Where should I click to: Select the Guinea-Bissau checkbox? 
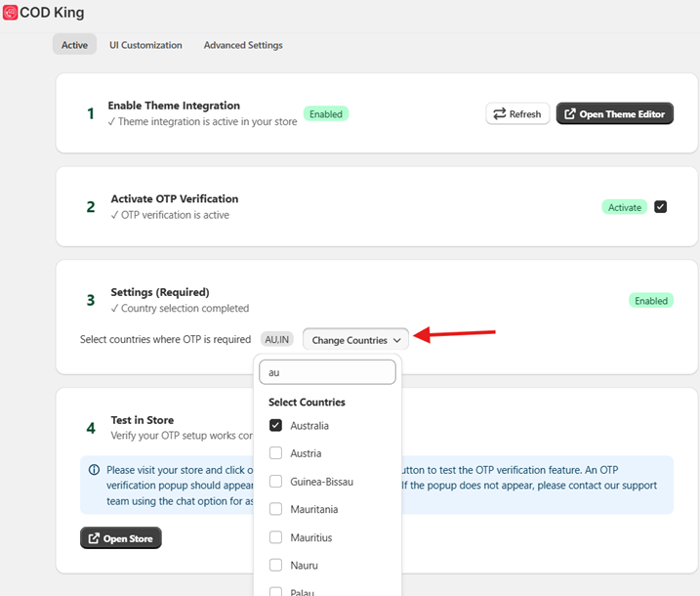tap(275, 482)
